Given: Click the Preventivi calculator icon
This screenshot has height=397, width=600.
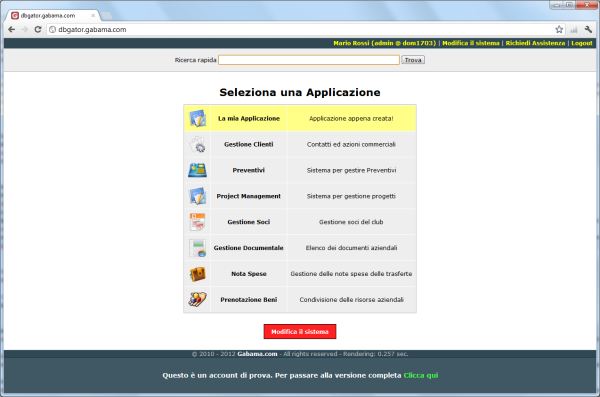Looking at the screenshot, I should pyautogui.click(x=197, y=170).
